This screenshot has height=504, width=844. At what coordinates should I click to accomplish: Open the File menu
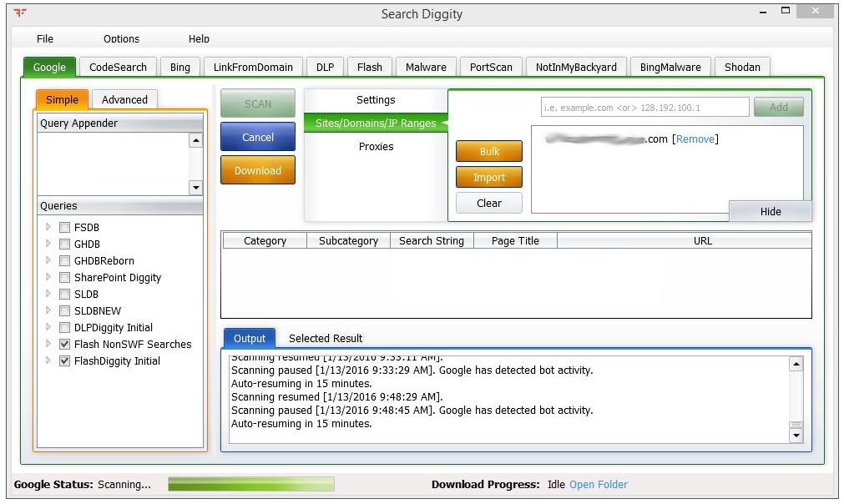click(45, 38)
